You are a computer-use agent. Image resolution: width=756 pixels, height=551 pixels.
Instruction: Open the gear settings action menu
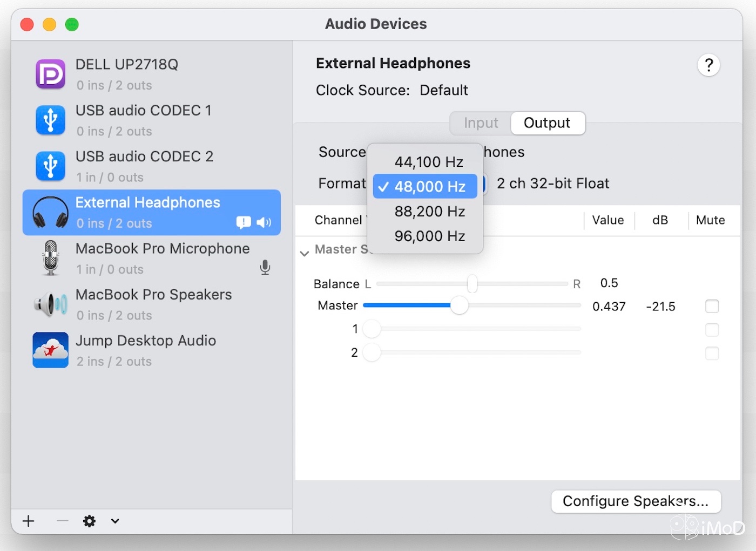(89, 521)
